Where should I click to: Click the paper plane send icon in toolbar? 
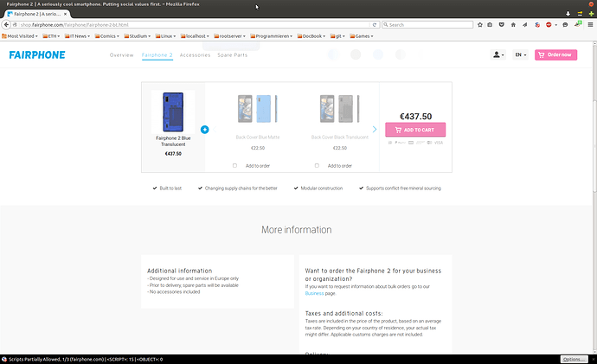(x=524, y=25)
